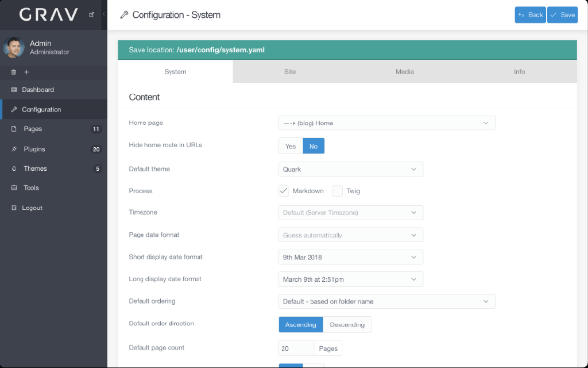Click the Default page count input field
Viewport: 588px width, 368px height.
click(x=296, y=348)
